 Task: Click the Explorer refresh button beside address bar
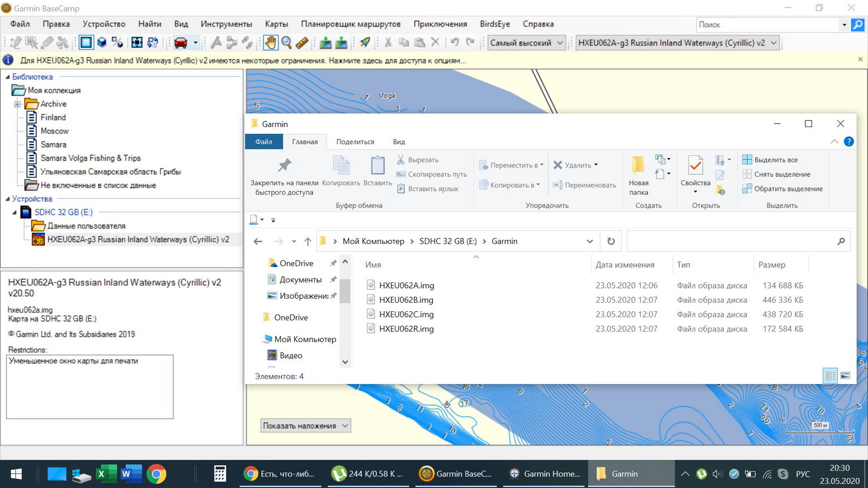click(x=611, y=241)
